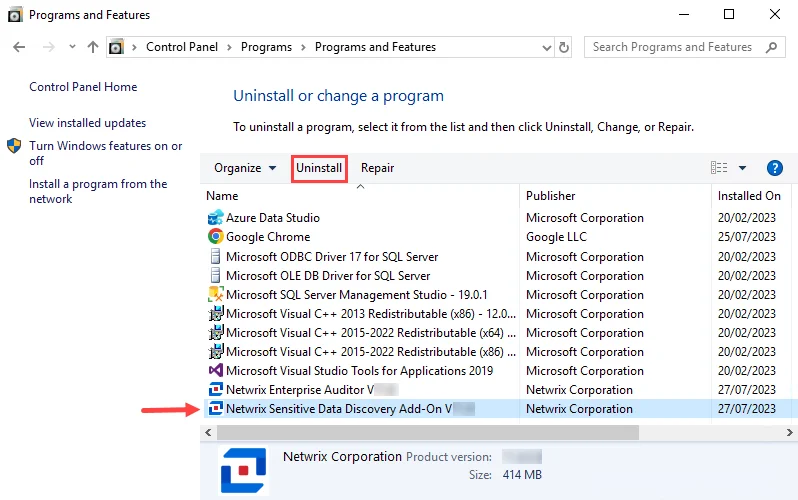Open Turn Windows features on or off
The width and height of the screenshot is (798, 500).
(105, 153)
